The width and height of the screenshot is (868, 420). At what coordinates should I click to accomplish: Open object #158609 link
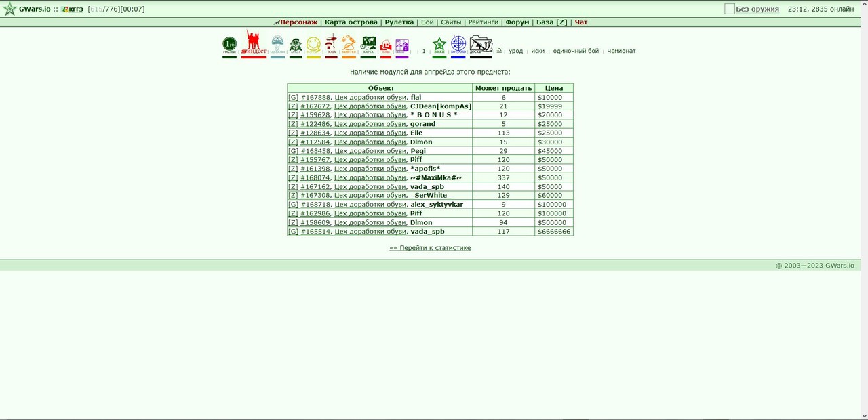(x=315, y=223)
